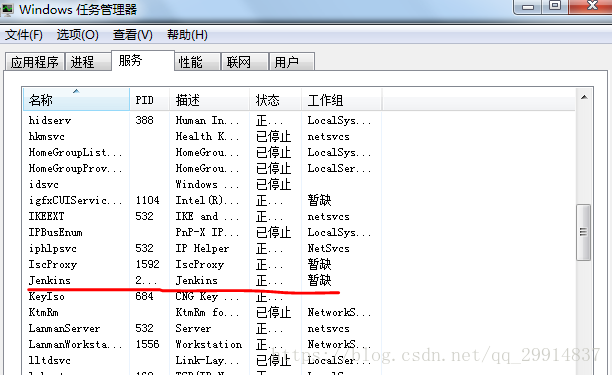Click the Intel(R)... description cell
Viewport: 612px width, 375px height.
pyautogui.click(x=207, y=200)
